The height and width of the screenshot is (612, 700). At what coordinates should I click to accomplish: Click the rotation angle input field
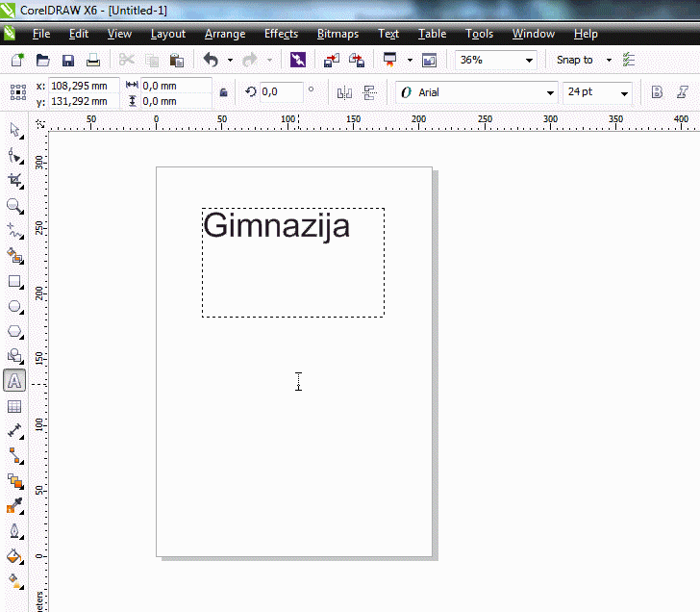[x=281, y=91]
